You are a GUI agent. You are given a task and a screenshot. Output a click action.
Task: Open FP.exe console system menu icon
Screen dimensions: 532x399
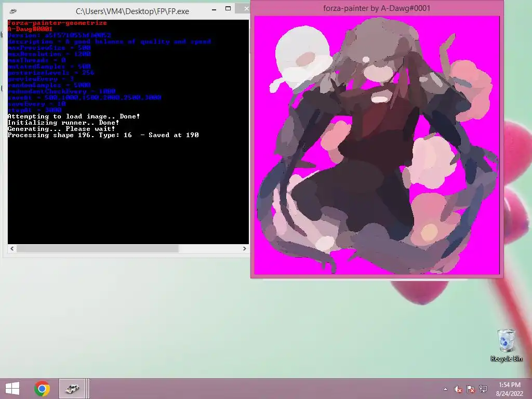point(13,11)
